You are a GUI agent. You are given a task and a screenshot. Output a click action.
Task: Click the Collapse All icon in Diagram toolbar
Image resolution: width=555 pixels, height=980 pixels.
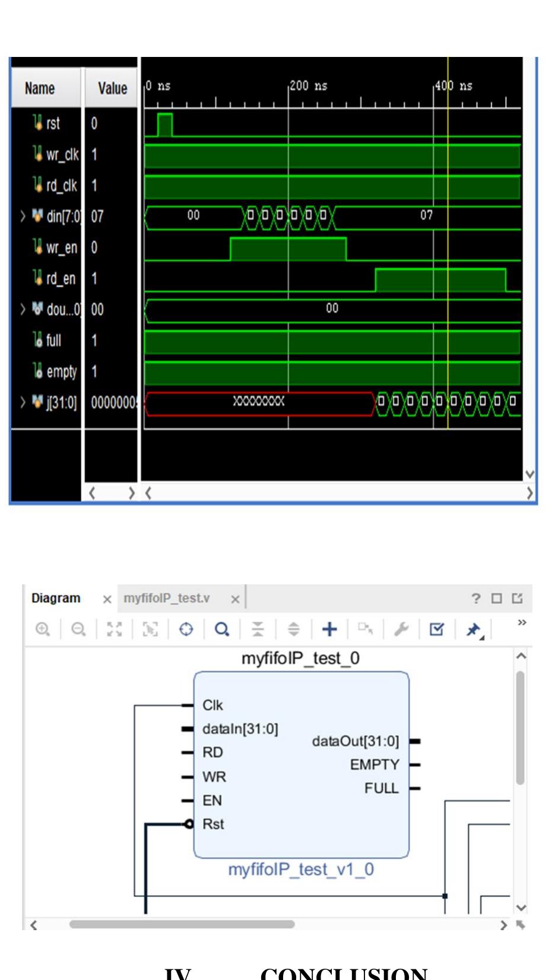coord(258,629)
